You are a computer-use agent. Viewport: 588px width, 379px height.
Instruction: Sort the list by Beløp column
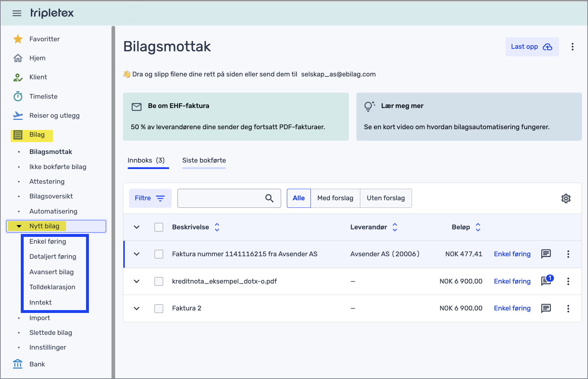478,227
